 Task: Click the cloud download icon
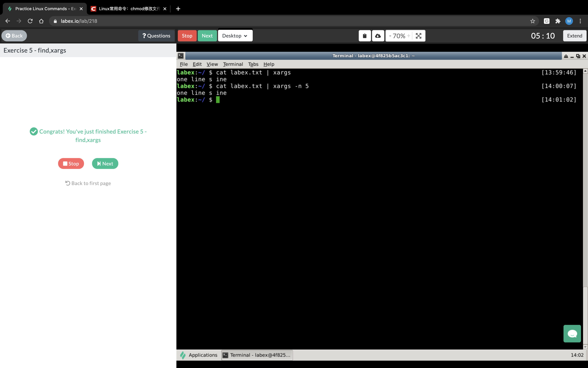378,36
